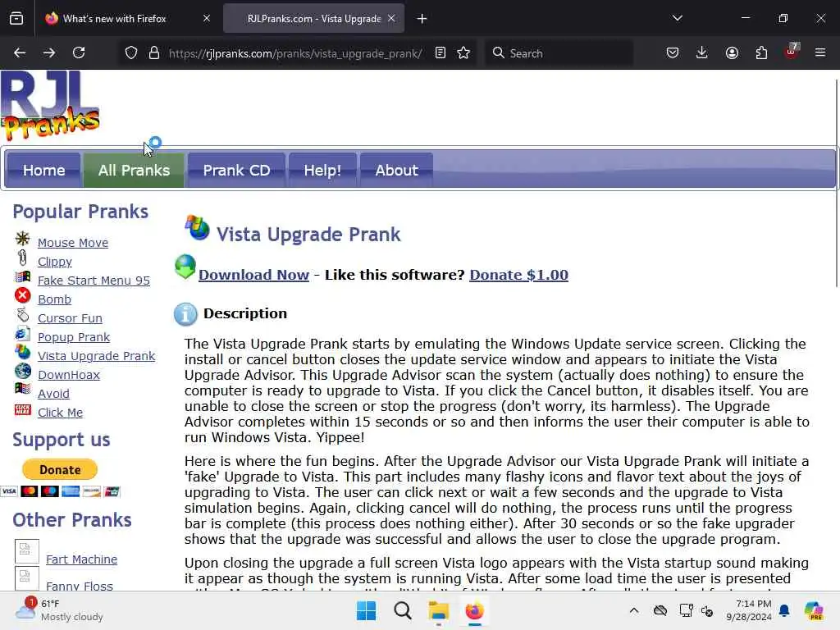Click the Firefox Search box
This screenshot has width=840, height=630.
[559, 53]
